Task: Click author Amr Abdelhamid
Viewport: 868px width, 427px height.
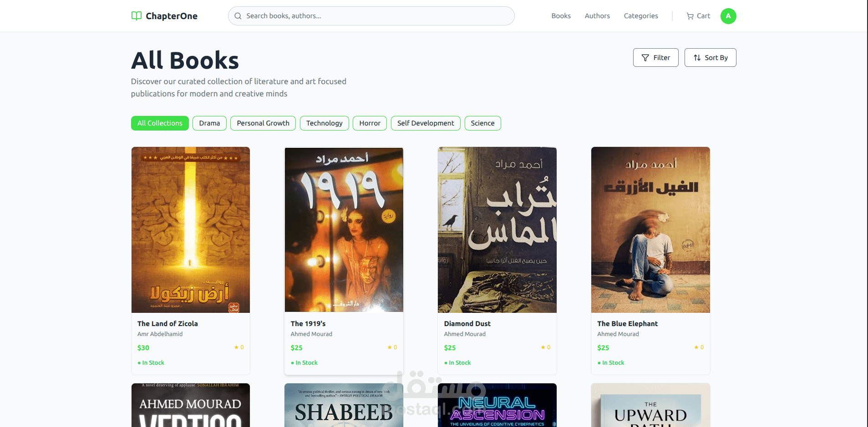Action: point(160,334)
